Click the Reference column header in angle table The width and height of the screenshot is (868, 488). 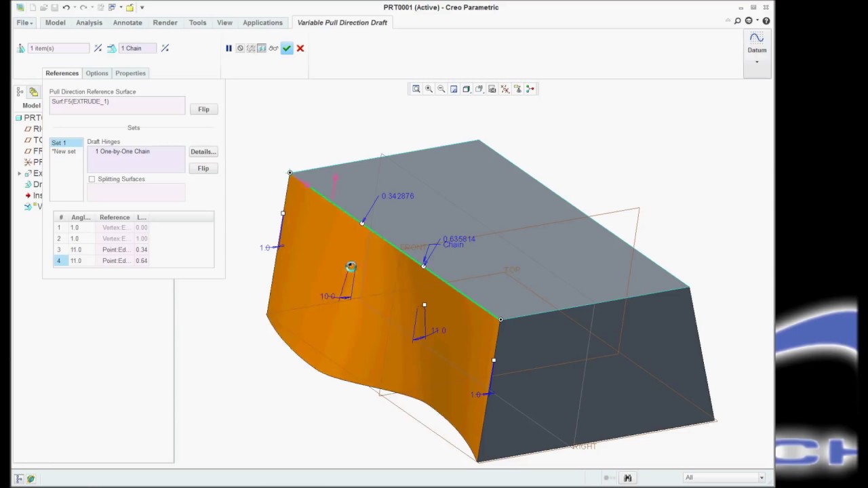[x=115, y=218]
